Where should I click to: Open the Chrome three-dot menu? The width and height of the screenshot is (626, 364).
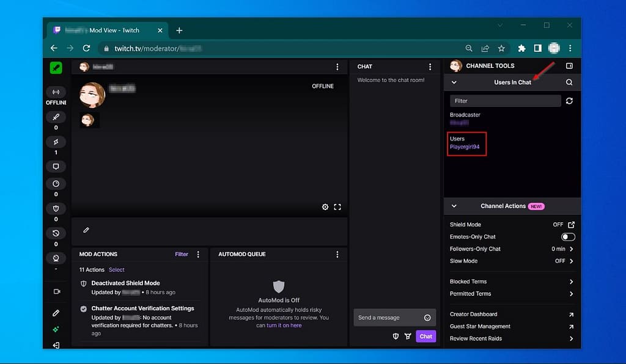(570, 48)
